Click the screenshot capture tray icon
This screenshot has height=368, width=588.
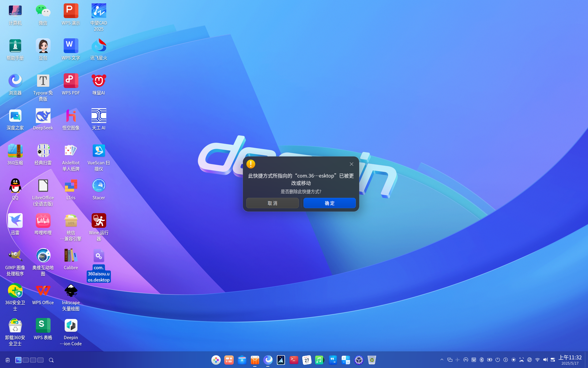pyautogui.click(x=522, y=360)
